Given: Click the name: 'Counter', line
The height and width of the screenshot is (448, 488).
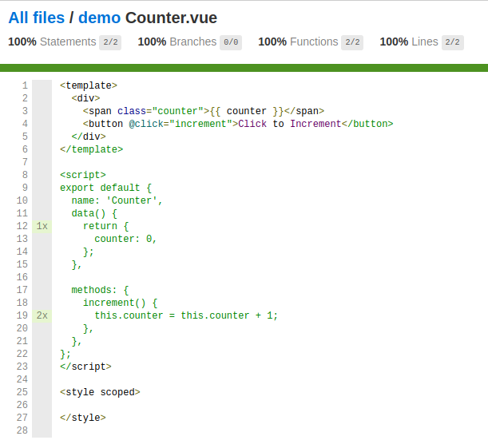Looking at the screenshot, I should 117,200.
